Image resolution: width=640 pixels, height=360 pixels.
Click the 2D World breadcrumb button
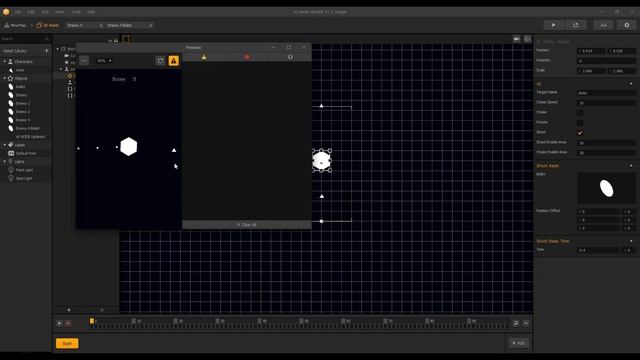pos(48,25)
